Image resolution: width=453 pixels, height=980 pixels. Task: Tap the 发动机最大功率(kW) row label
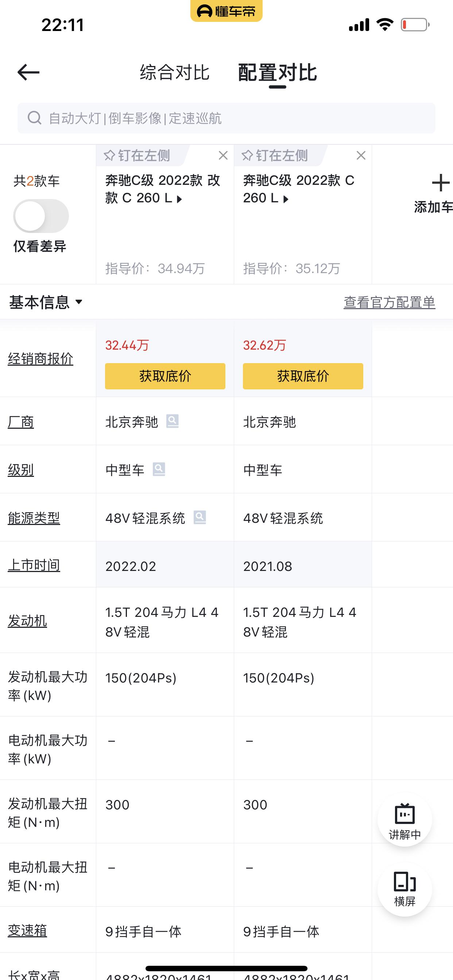tap(47, 686)
